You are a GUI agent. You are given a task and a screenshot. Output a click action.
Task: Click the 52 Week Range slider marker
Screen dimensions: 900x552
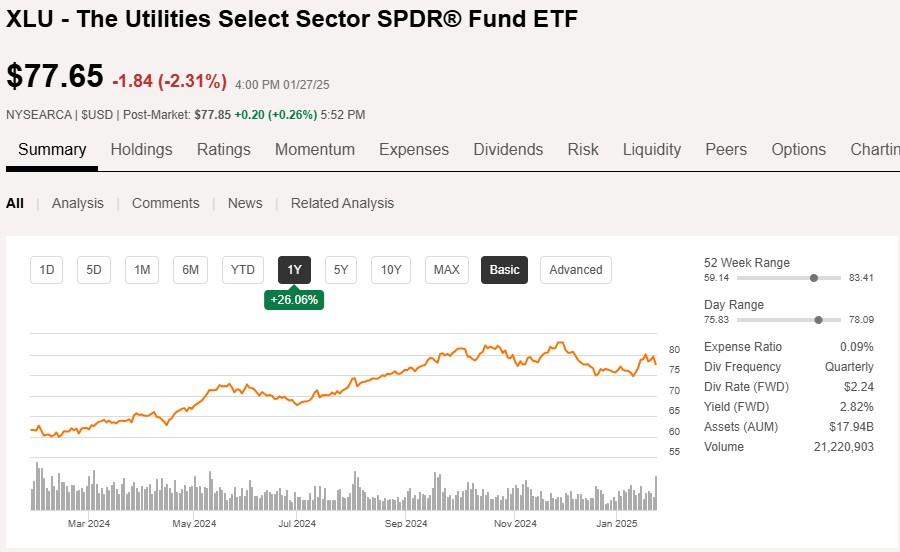click(814, 278)
